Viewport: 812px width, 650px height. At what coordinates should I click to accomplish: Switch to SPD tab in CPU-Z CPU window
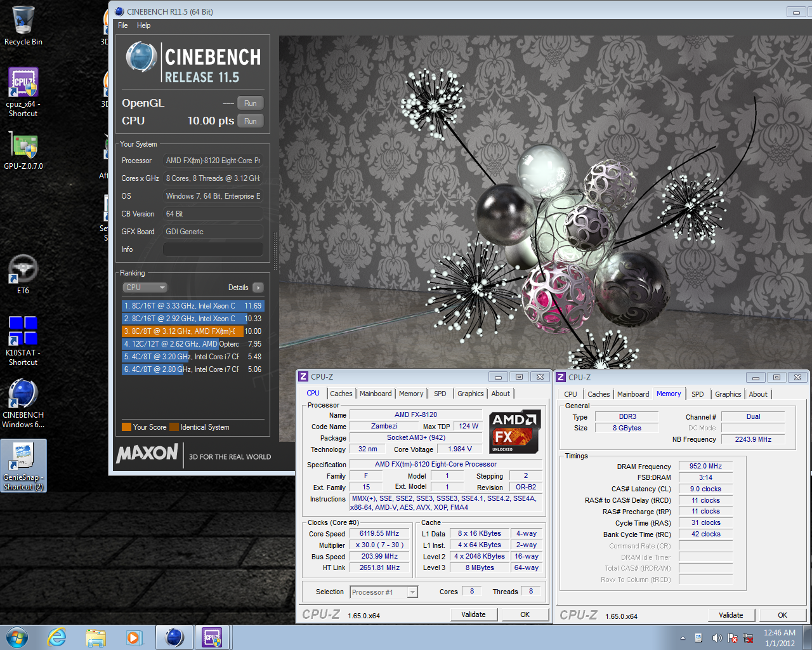[x=440, y=394]
